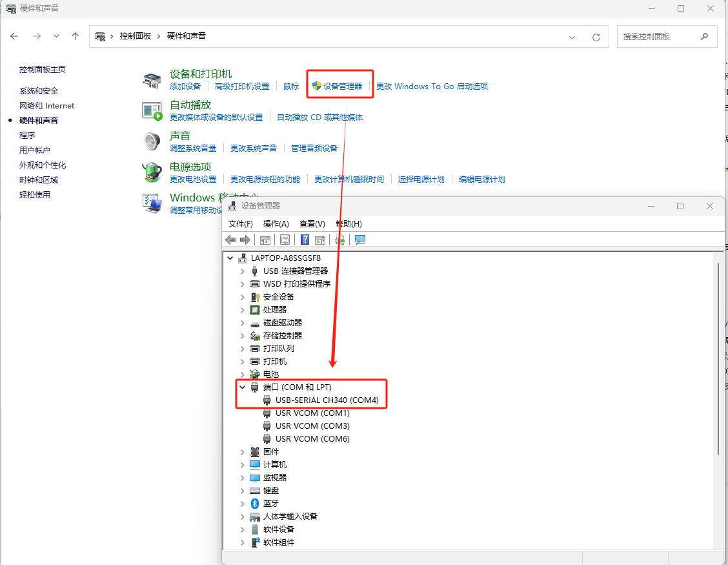The width and height of the screenshot is (728, 565).
Task: Expand the 磁盘驱动器 node
Action: click(243, 322)
